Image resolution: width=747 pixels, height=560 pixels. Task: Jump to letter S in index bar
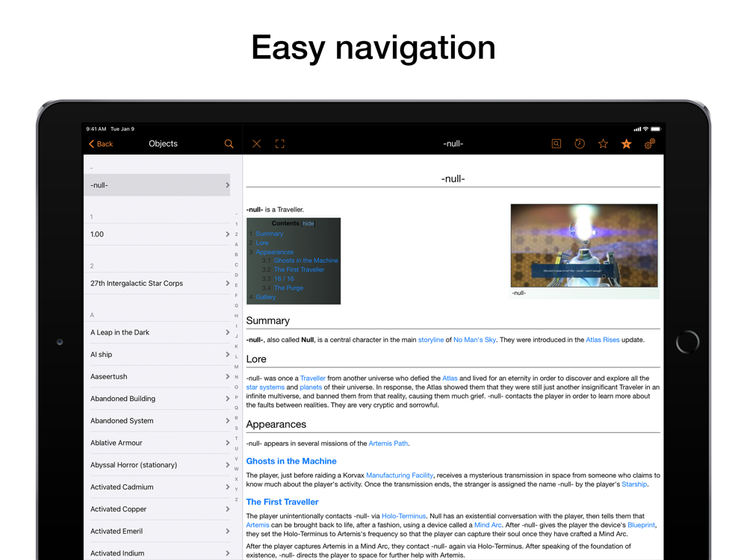[236, 428]
